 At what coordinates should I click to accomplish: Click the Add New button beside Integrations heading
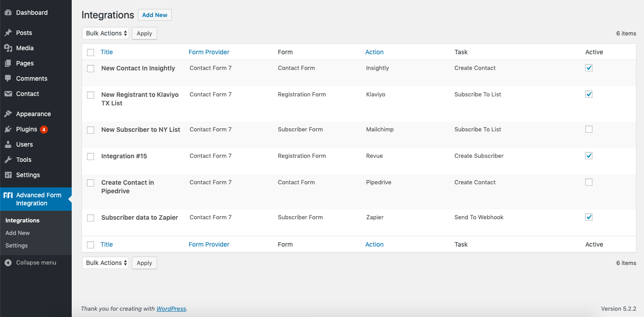pyautogui.click(x=155, y=15)
